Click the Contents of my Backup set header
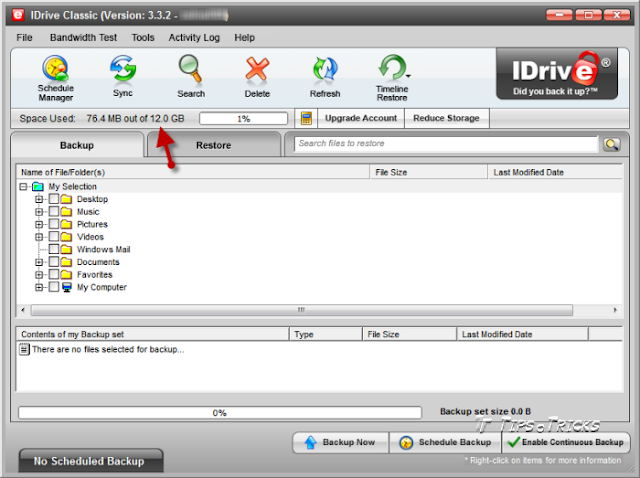 tap(152, 334)
